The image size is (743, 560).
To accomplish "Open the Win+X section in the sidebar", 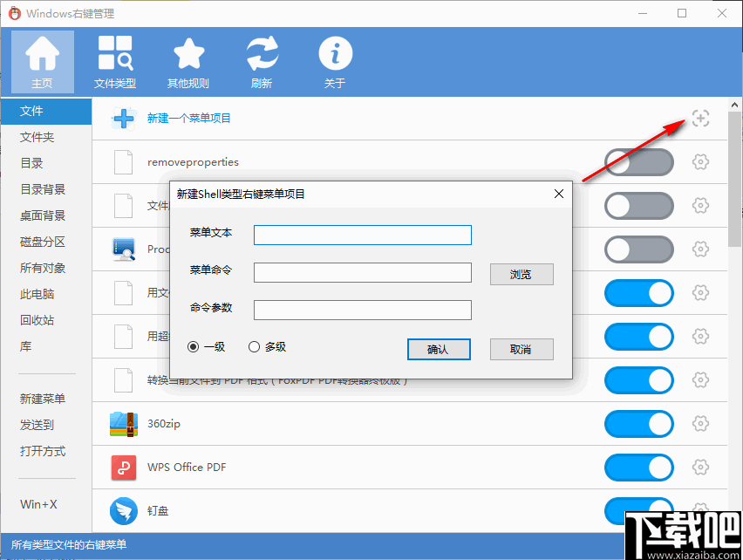I will coord(39,504).
